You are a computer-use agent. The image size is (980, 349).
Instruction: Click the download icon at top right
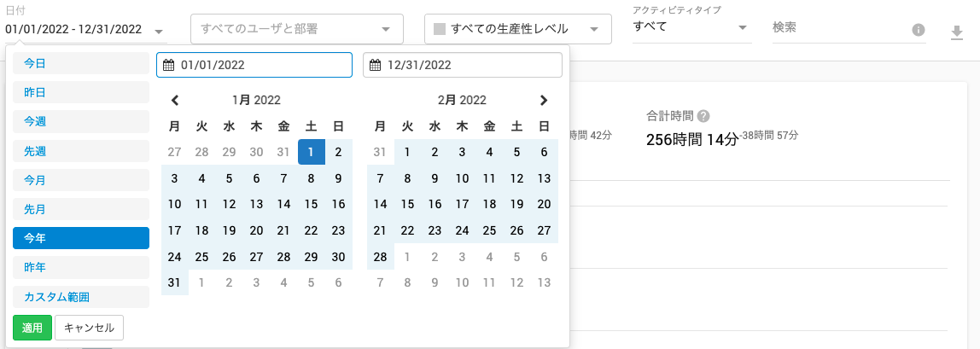tap(956, 32)
